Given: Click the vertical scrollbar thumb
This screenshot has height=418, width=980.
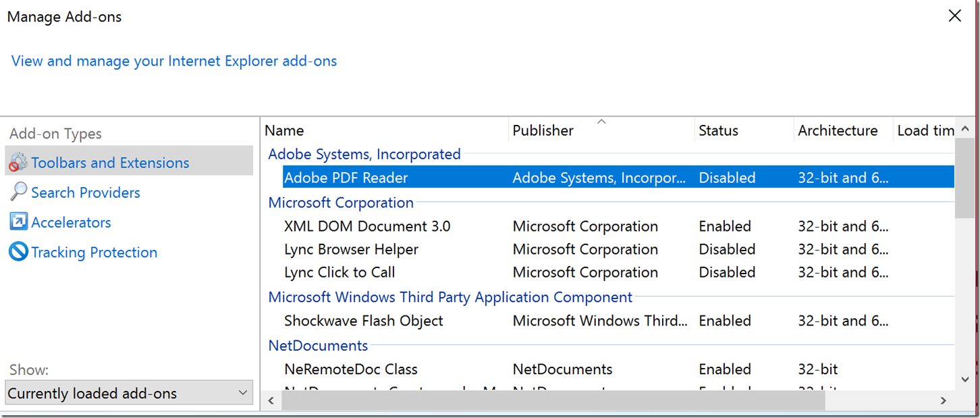Looking at the screenshot, I should click(x=965, y=180).
